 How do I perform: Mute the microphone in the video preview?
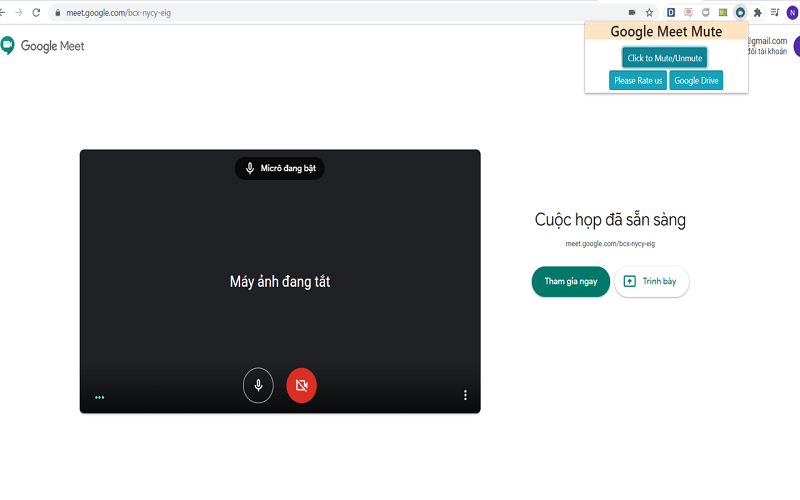pyautogui.click(x=258, y=385)
